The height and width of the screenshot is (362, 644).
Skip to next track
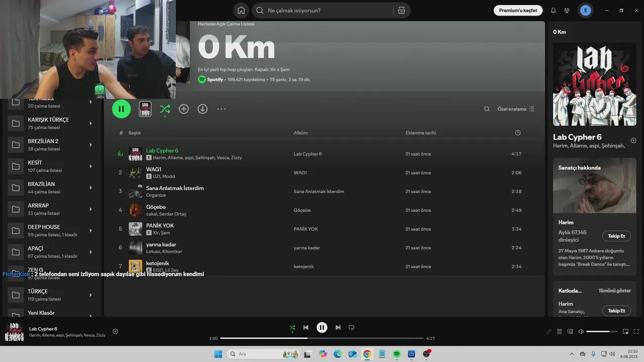(338, 328)
